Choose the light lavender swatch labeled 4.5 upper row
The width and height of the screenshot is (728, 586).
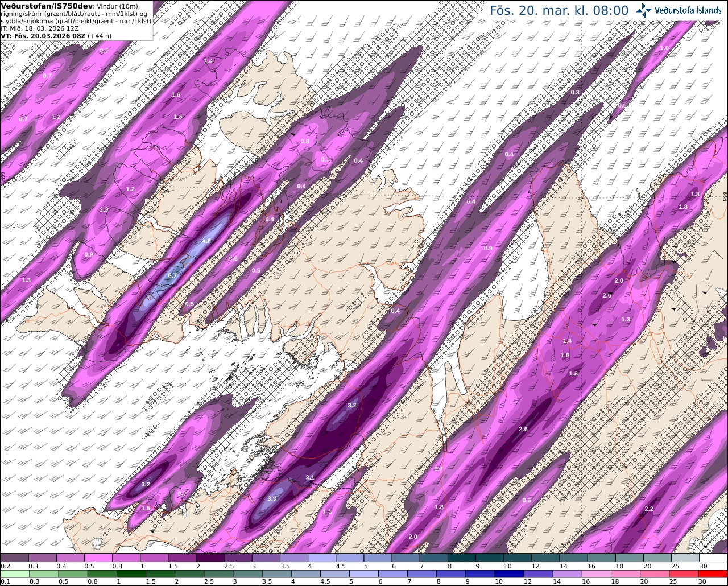pyautogui.click(x=350, y=558)
